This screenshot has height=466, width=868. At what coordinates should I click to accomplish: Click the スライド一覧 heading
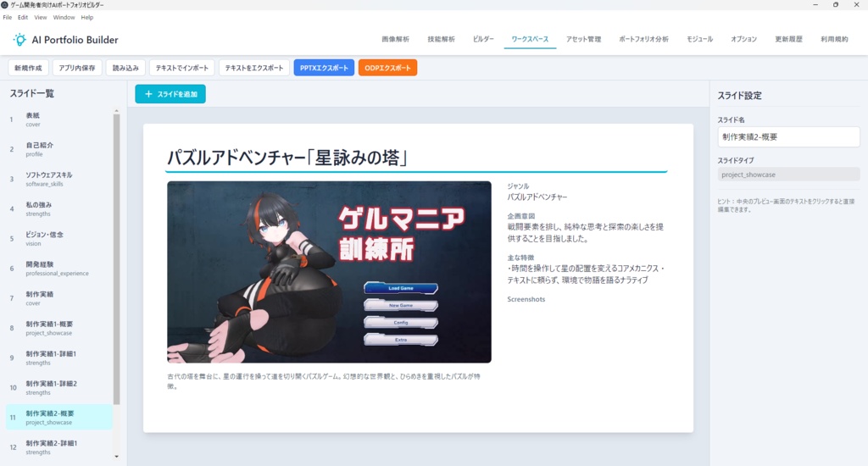[32, 93]
